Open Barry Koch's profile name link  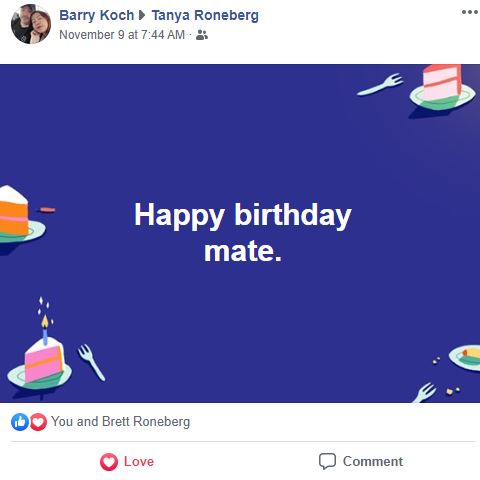(x=97, y=15)
